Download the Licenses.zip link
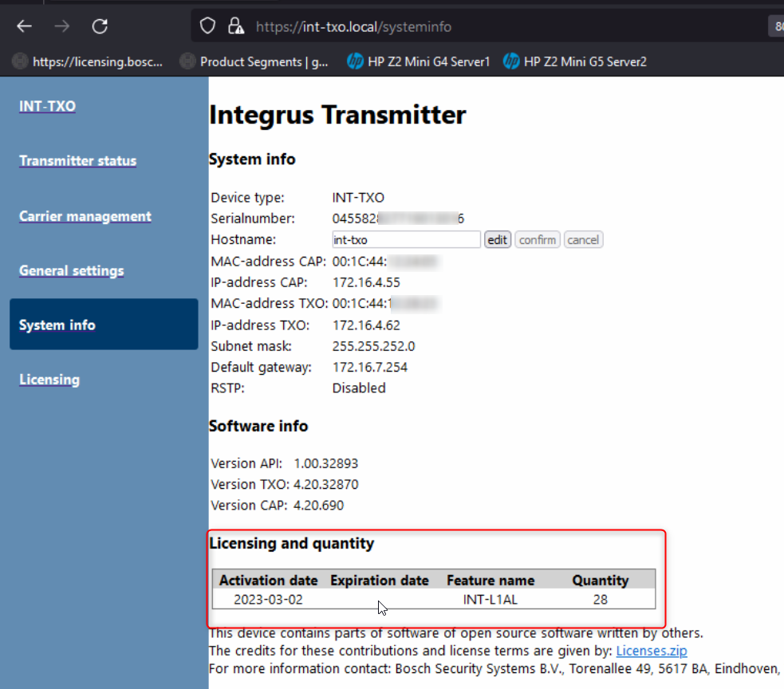The image size is (784, 689). click(x=651, y=651)
